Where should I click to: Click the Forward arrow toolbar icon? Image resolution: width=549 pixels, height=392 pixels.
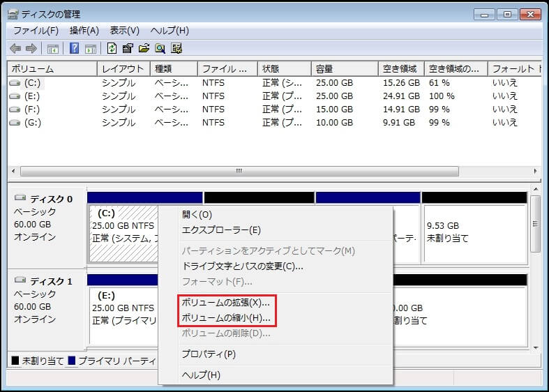click(x=31, y=48)
